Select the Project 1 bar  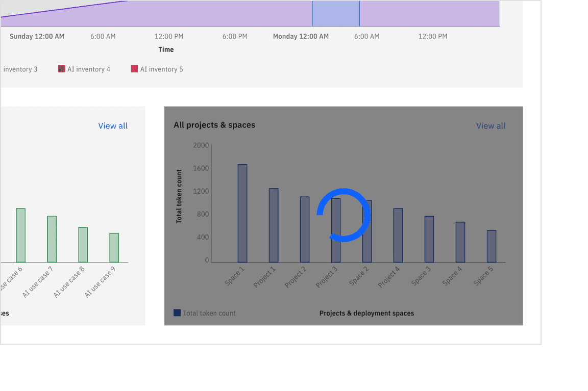[274, 225]
